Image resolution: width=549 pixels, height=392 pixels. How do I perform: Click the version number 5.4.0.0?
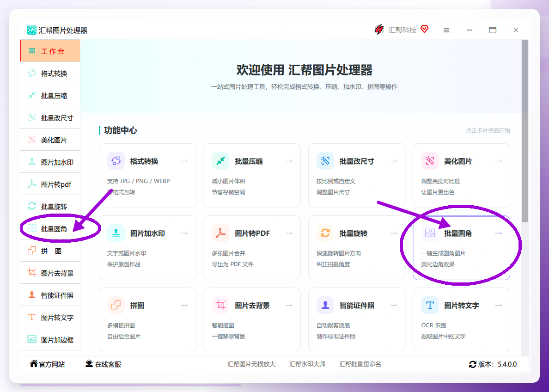coord(507,364)
